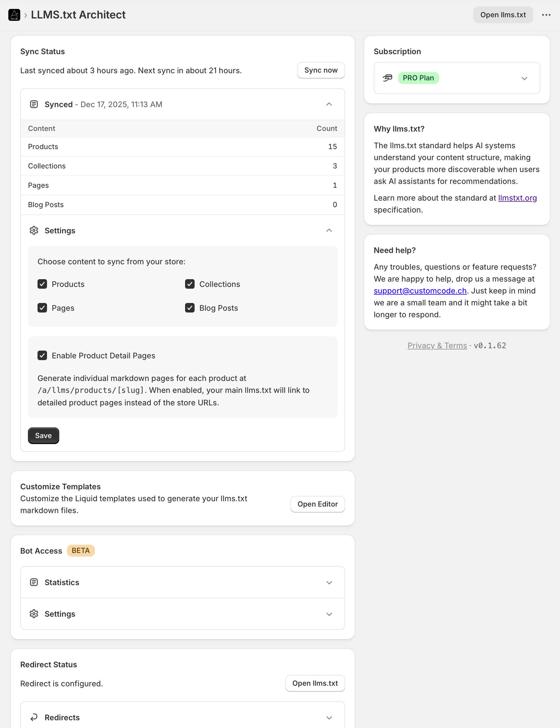Viewport: 560px width, 728px height.
Task: Open Editor for Liquid templates
Action: tap(317, 504)
